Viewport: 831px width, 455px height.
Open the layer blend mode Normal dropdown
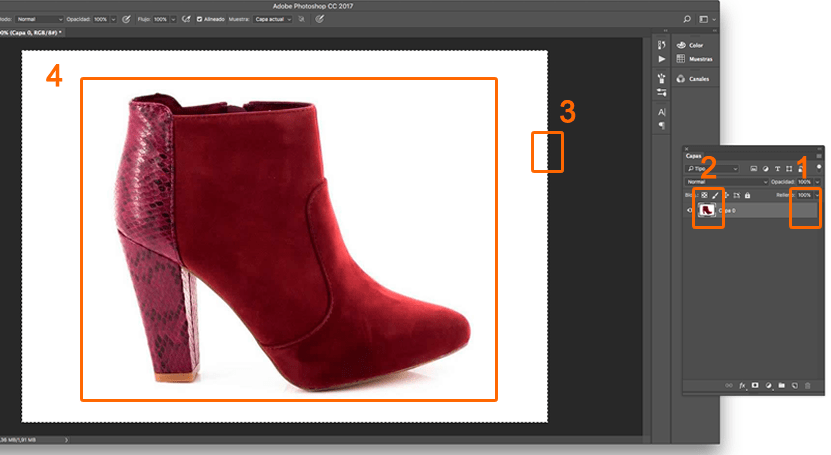point(726,182)
